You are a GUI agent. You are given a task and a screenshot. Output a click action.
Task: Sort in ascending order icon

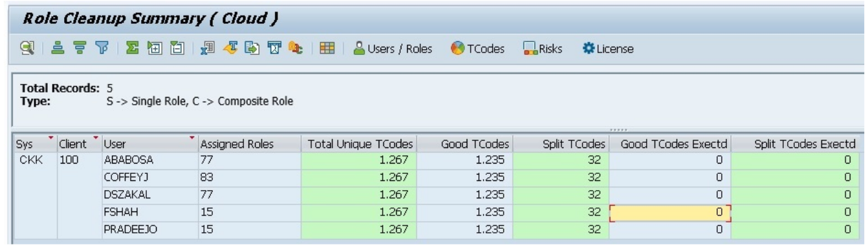click(x=57, y=48)
